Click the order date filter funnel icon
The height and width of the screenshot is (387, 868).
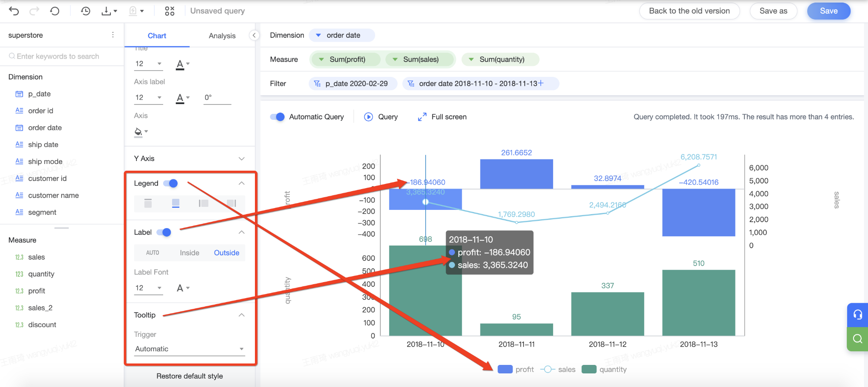[x=411, y=84]
